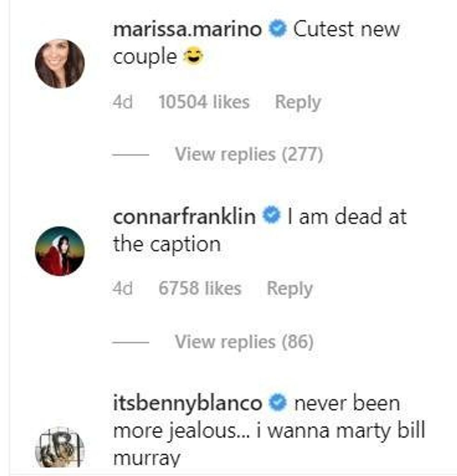Open the marissa.marino username link

[x=187, y=29]
